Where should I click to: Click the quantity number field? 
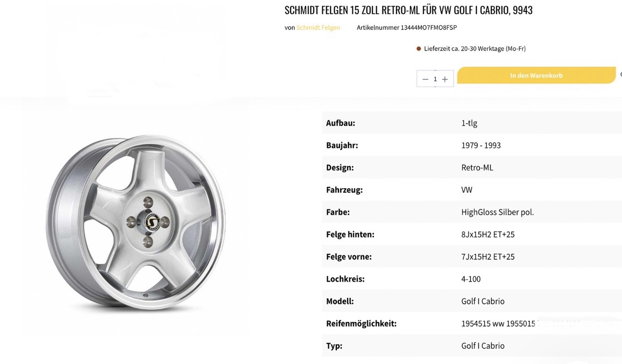pyautogui.click(x=435, y=79)
